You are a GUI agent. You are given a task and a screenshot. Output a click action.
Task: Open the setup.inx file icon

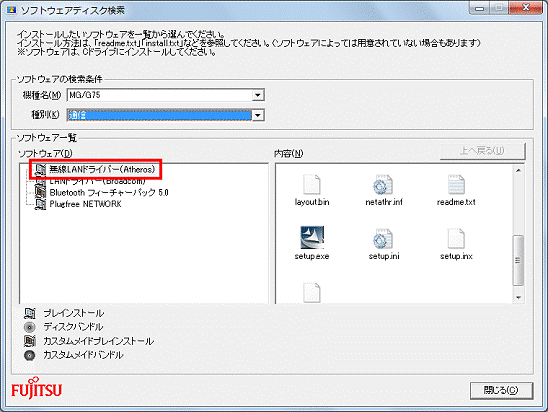point(456,238)
